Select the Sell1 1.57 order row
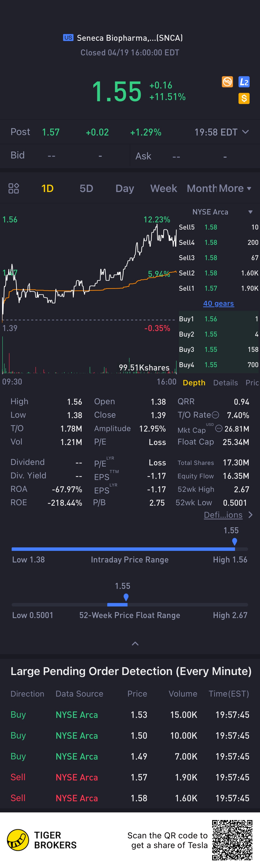260x868 pixels. click(219, 288)
